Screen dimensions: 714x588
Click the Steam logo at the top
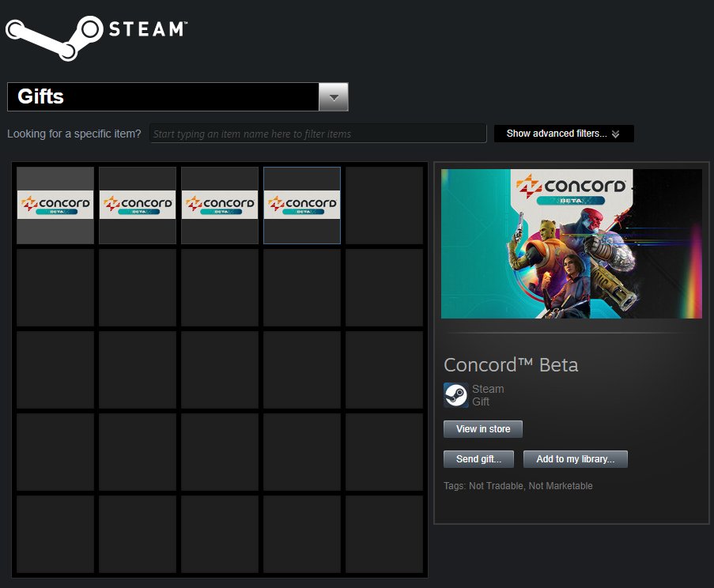click(x=96, y=38)
